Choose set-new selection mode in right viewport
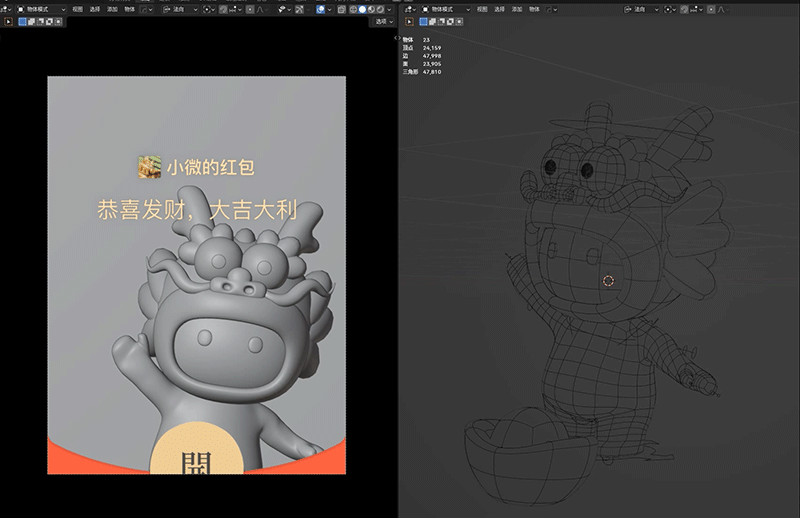 (423, 21)
